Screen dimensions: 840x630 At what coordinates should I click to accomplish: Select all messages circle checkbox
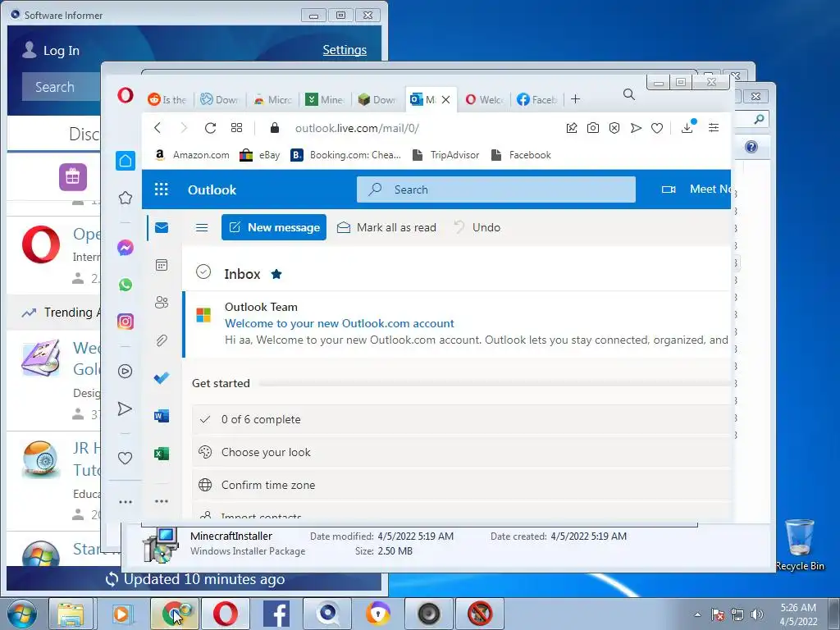[x=203, y=272]
